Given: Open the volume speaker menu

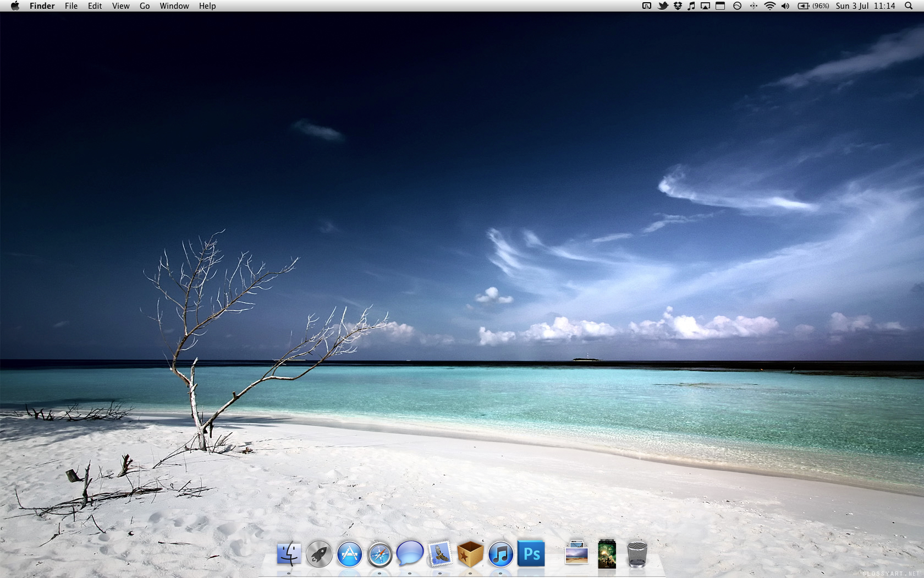Looking at the screenshot, I should (785, 6).
